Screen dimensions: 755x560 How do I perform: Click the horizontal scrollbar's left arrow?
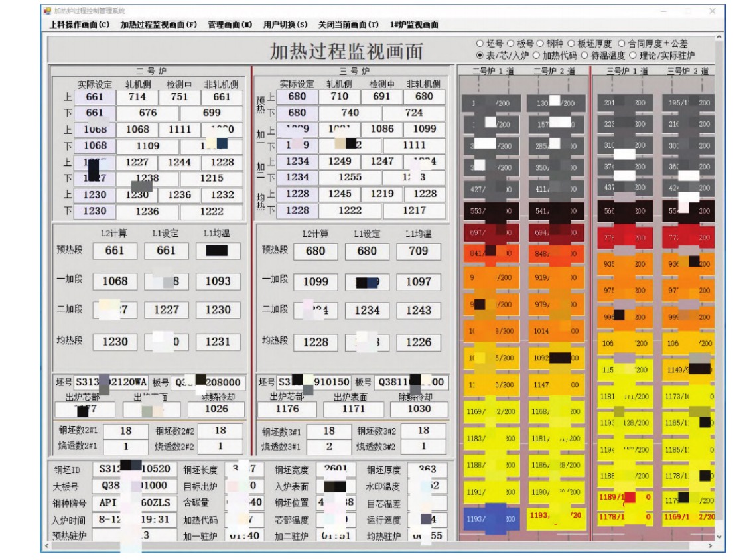click(x=48, y=545)
